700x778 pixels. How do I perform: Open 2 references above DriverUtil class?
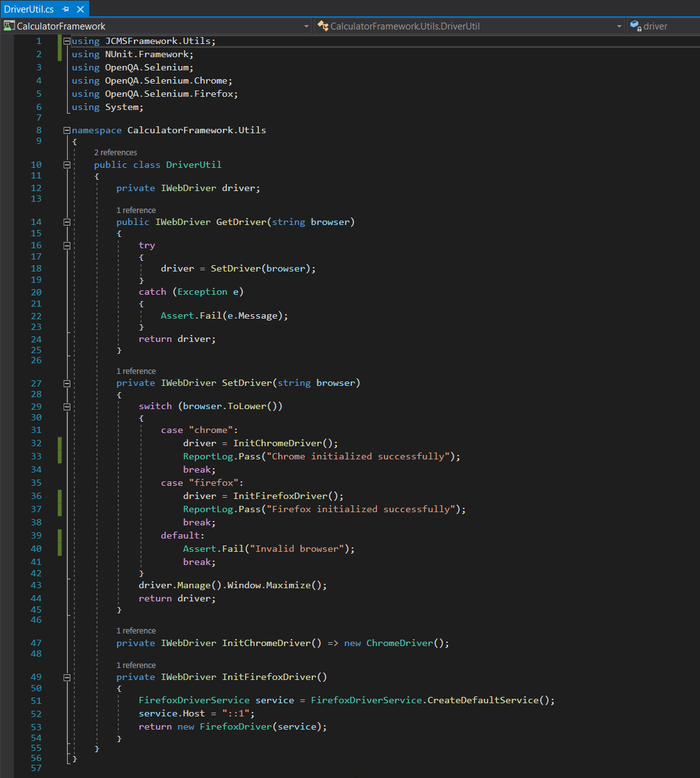click(116, 152)
